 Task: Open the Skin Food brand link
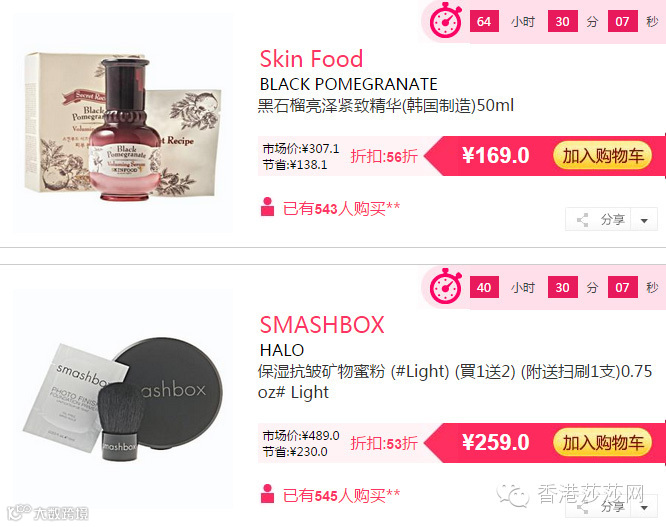click(311, 59)
